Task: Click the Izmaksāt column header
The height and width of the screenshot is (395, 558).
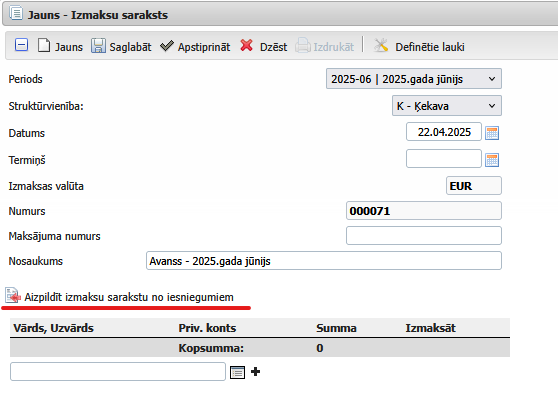Action: 431,328
